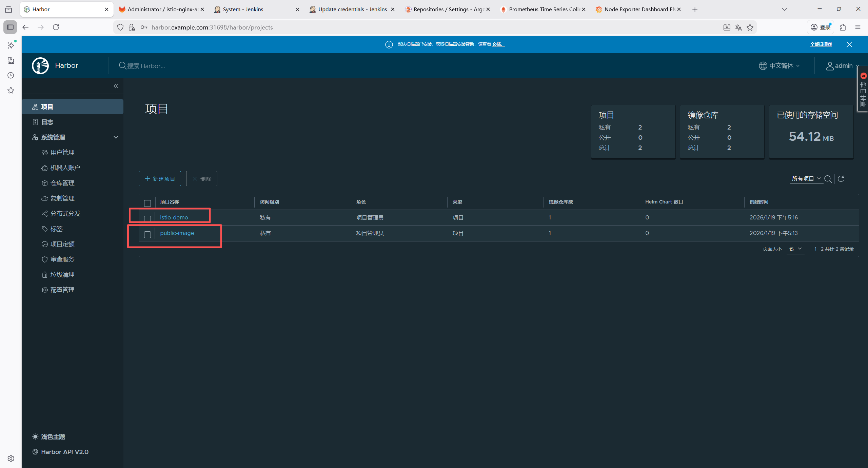Toggle the select-all projects header checkbox
Screen dimensions: 868x468
point(147,203)
